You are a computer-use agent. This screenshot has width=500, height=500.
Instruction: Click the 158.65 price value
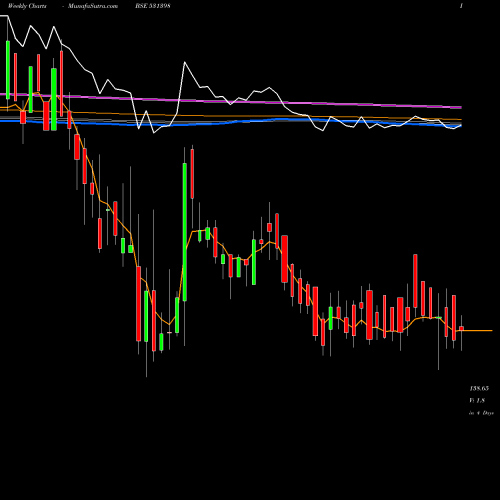(479, 388)
